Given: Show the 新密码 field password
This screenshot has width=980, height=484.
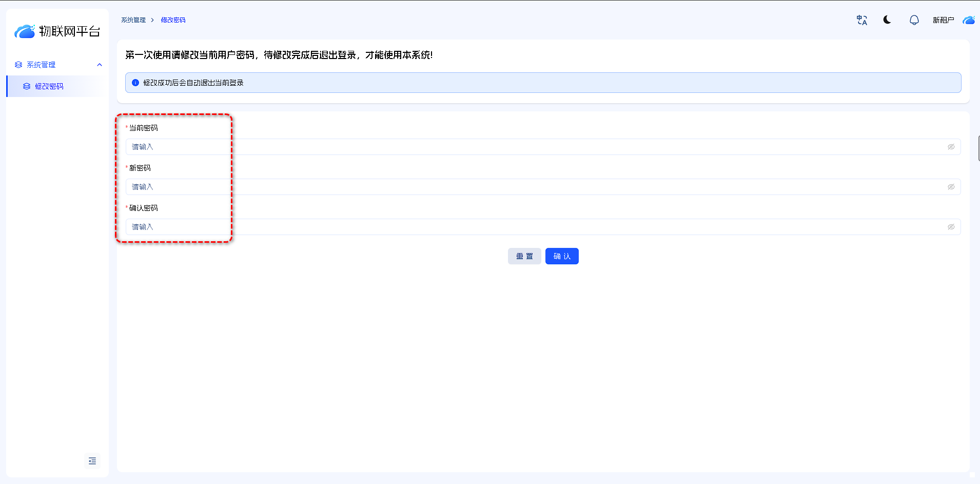Looking at the screenshot, I should point(951,187).
